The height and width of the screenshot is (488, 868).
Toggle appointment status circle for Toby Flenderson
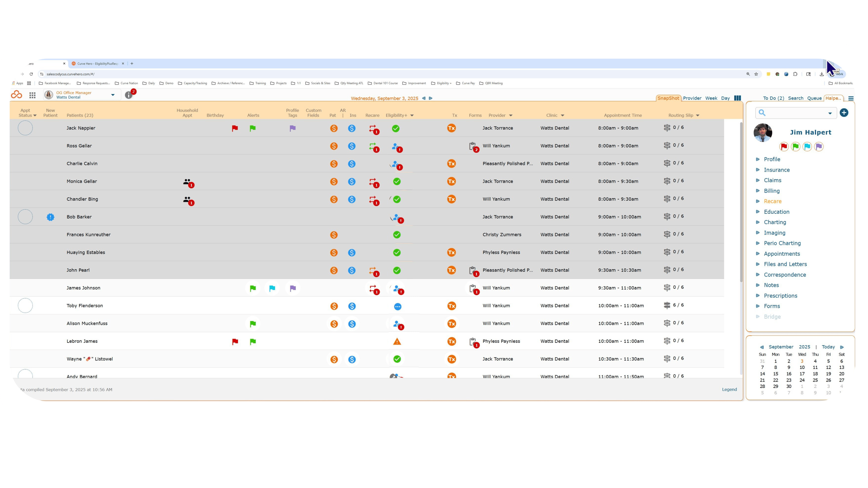pos(25,305)
